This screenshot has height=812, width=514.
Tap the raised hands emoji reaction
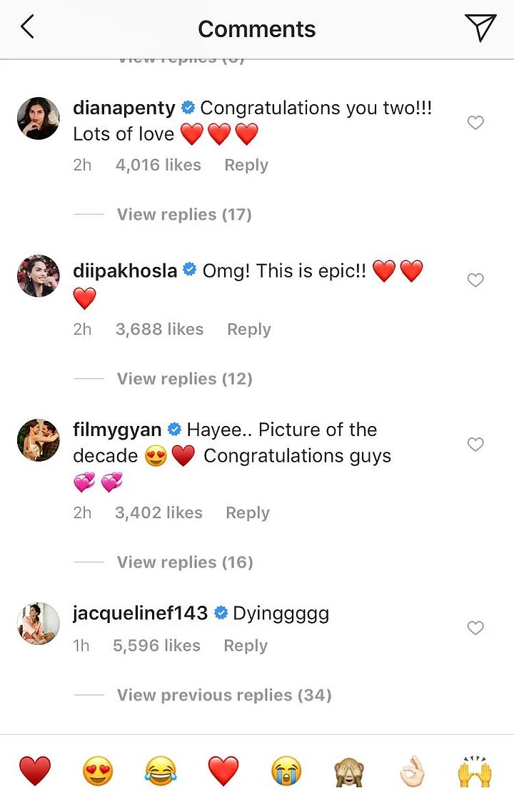point(475,771)
